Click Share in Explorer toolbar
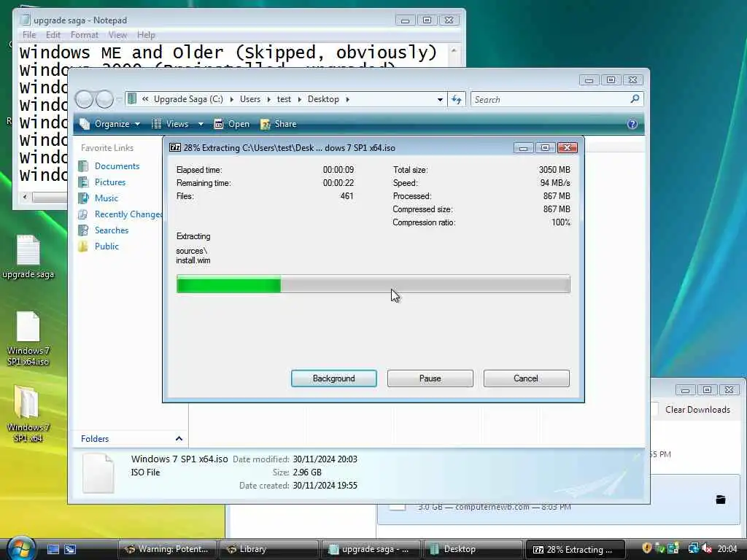Viewport: 747px width, 560px height. tap(279, 124)
